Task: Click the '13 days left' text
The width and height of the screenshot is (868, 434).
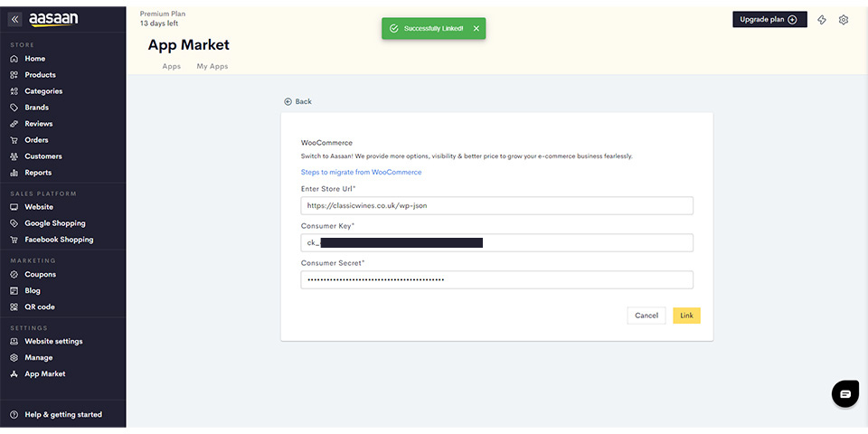Action: click(x=159, y=24)
